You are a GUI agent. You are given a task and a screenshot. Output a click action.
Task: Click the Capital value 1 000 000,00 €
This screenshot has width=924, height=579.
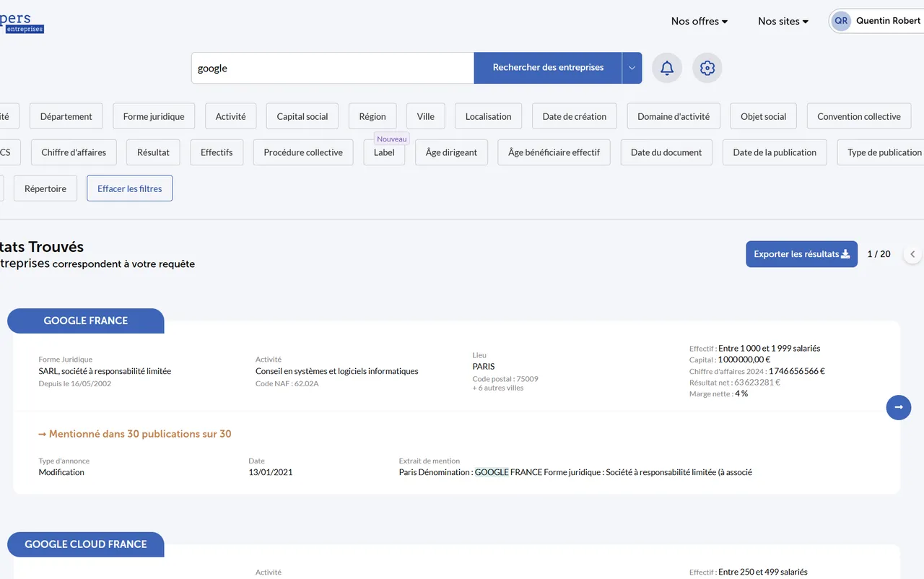click(744, 360)
